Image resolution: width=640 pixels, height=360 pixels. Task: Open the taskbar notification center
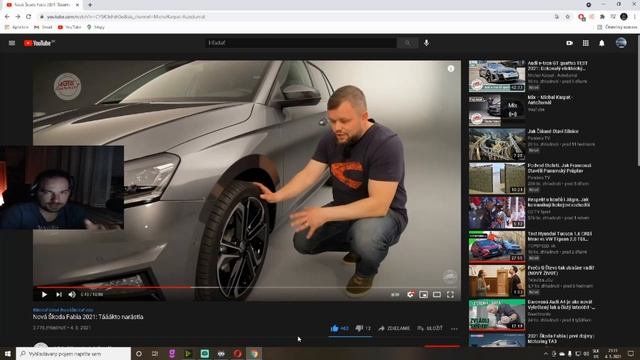[631, 353]
